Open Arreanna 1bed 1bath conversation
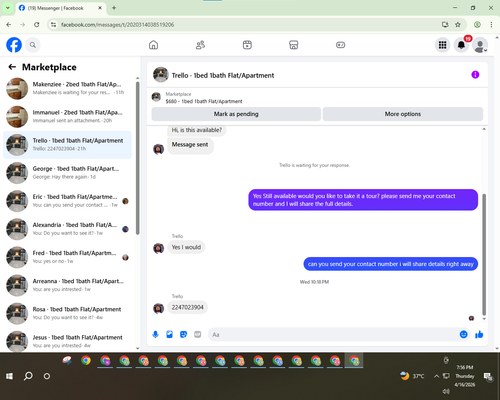Image resolution: width=500 pixels, height=400 pixels. (x=67, y=285)
